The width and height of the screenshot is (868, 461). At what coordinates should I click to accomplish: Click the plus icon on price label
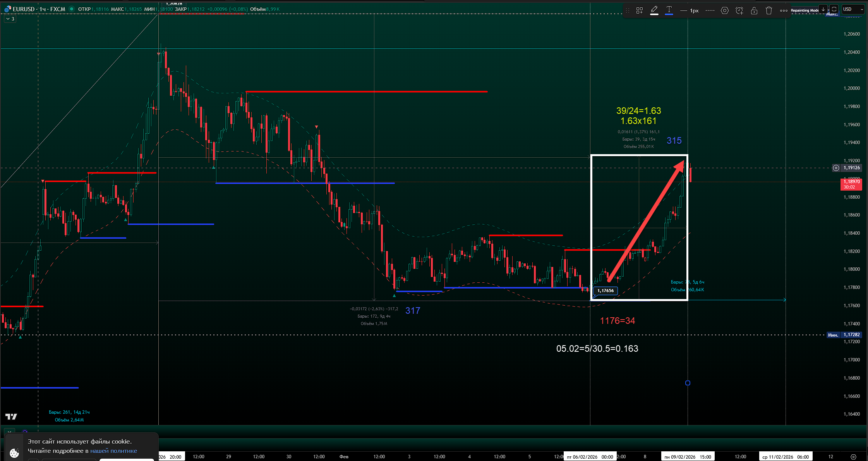pos(836,168)
